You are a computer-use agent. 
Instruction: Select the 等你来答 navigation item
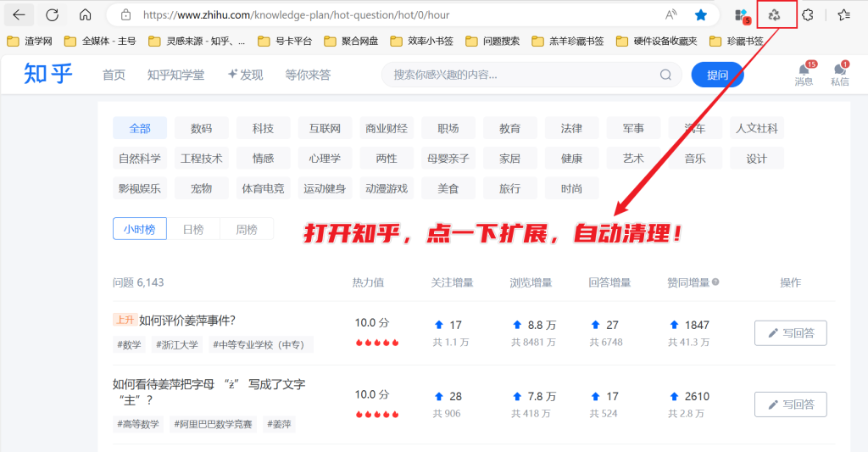(x=308, y=75)
